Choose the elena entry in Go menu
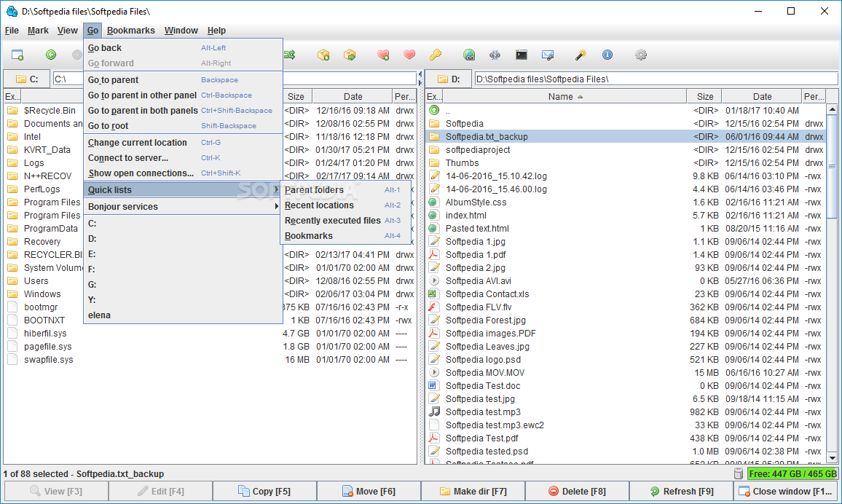Screen dimensions: 842x504 coord(183,315)
